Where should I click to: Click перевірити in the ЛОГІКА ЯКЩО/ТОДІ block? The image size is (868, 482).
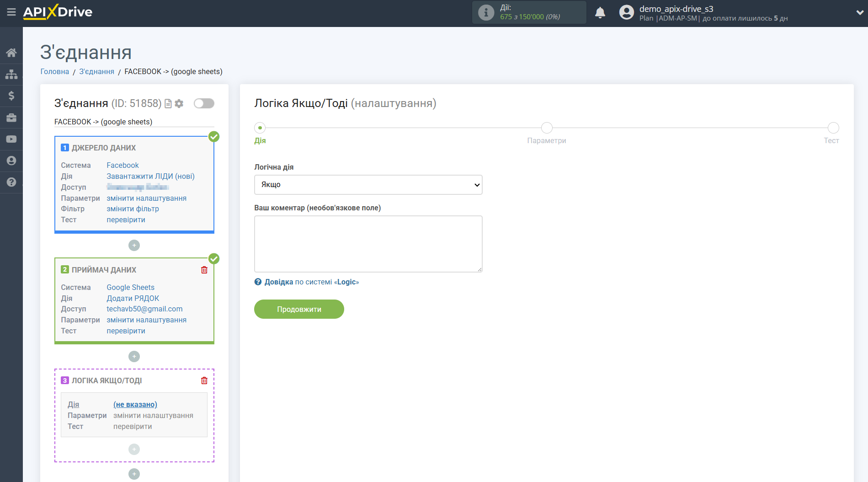(133, 426)
